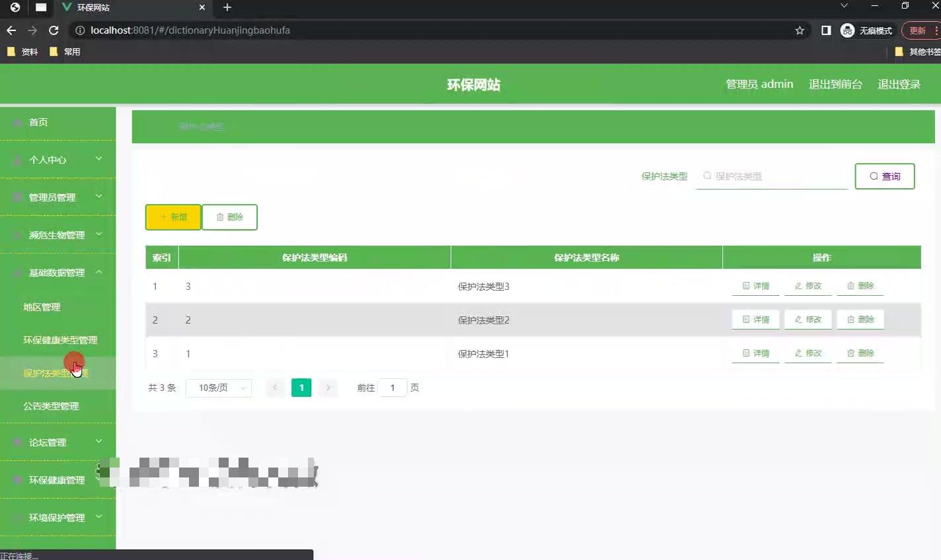Go to 首页 in the sidebar
The height and width of the screenshot is (560, 941).
click(57, 122)
